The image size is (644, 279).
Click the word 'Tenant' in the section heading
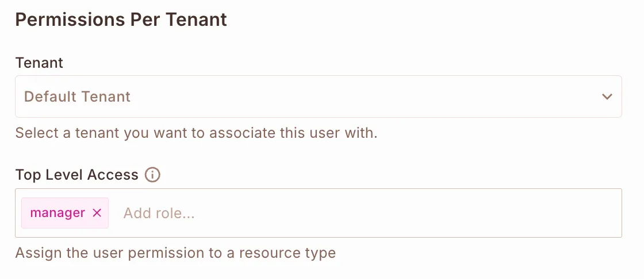click(197, 20)
